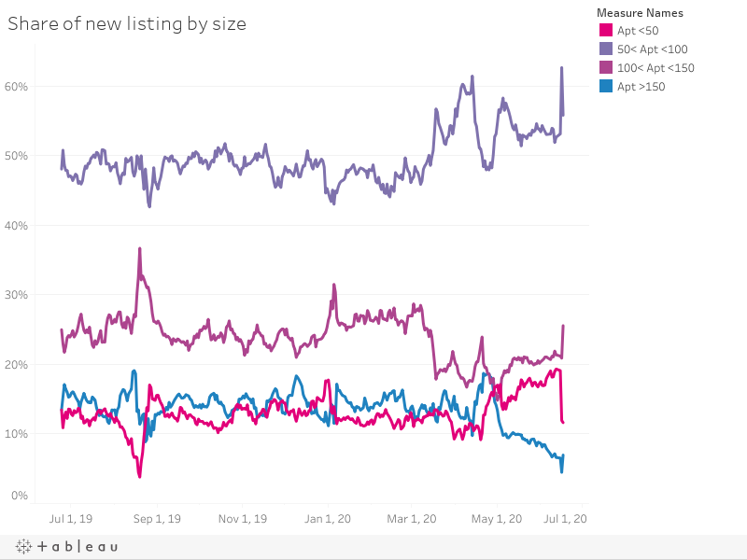Click the 60% y-axis label
Screen dimensions: 747x560
click(16, 86)
